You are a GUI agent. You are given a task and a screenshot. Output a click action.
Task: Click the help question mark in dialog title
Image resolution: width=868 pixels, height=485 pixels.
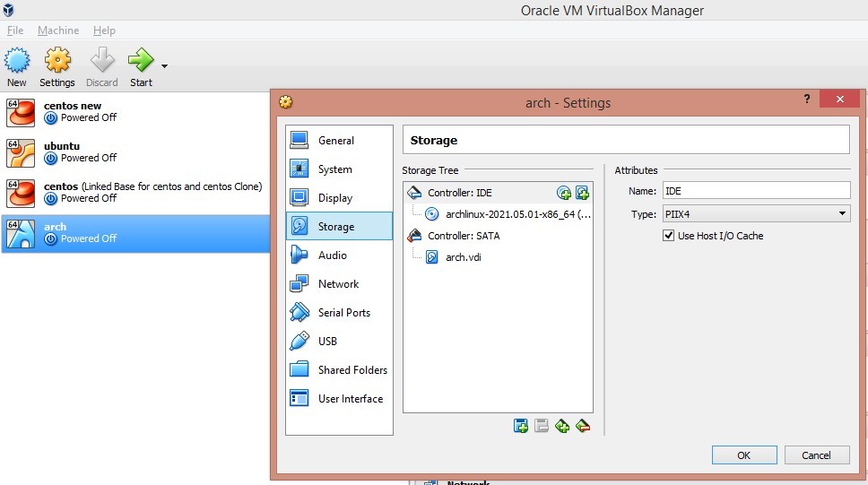point(806,100)
